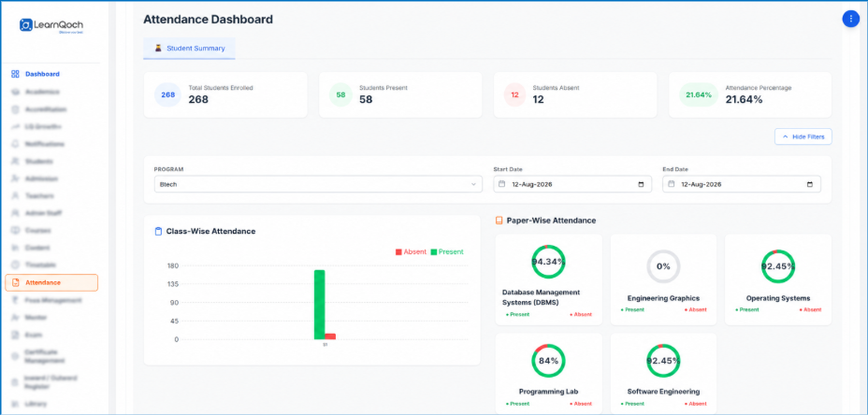Collapse filters with Hide Filters
This screenshot has width=868, height=415.
point(803,136)
